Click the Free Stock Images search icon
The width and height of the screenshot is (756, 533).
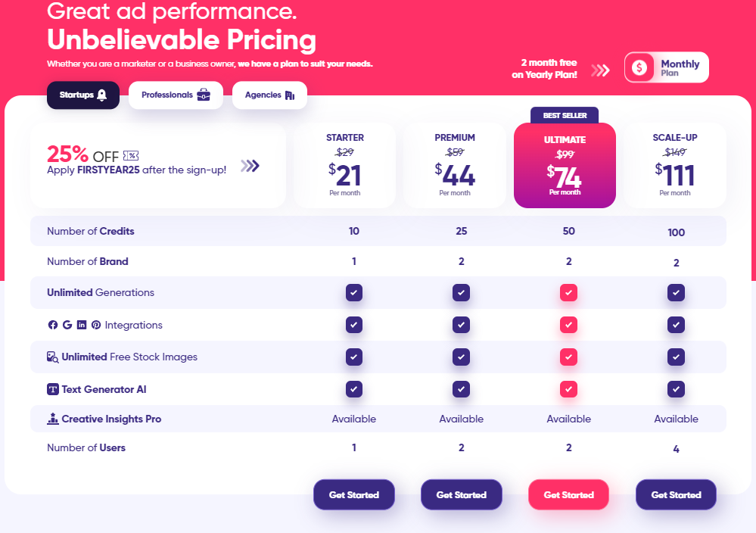click(52, 357)
